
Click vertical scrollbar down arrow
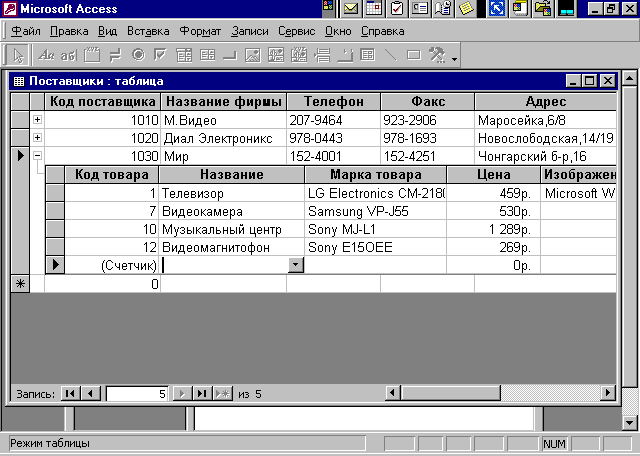click(630, 423)
